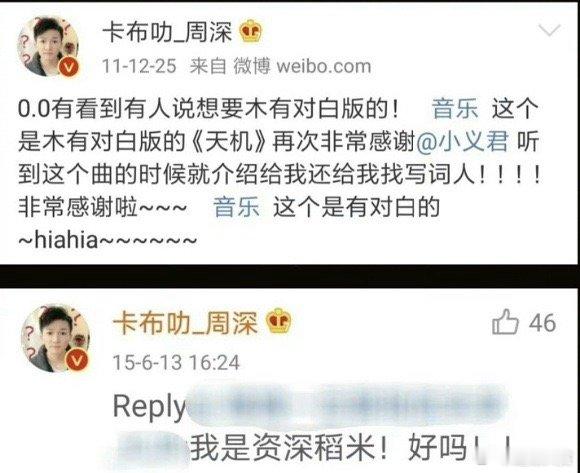Like the comment with the thumbs-up icon

click(x=505, y=322)
